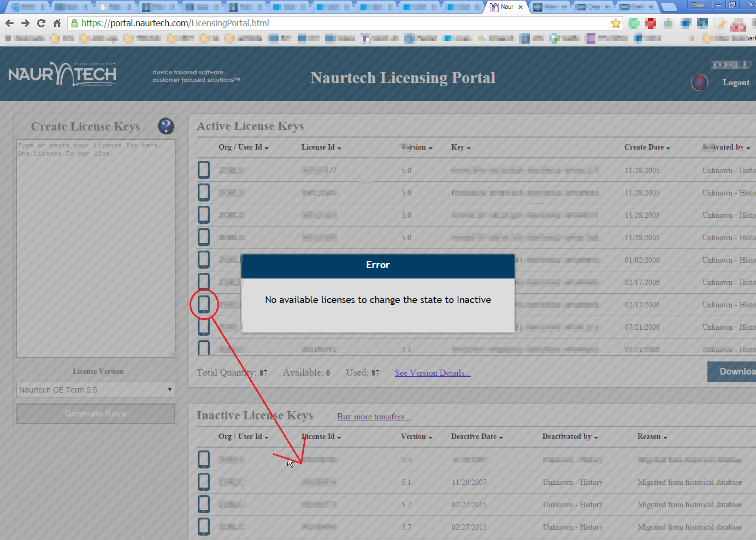Click the device icon on the first active license row
The image size is (756, 540).
click(x=203, y=170)
